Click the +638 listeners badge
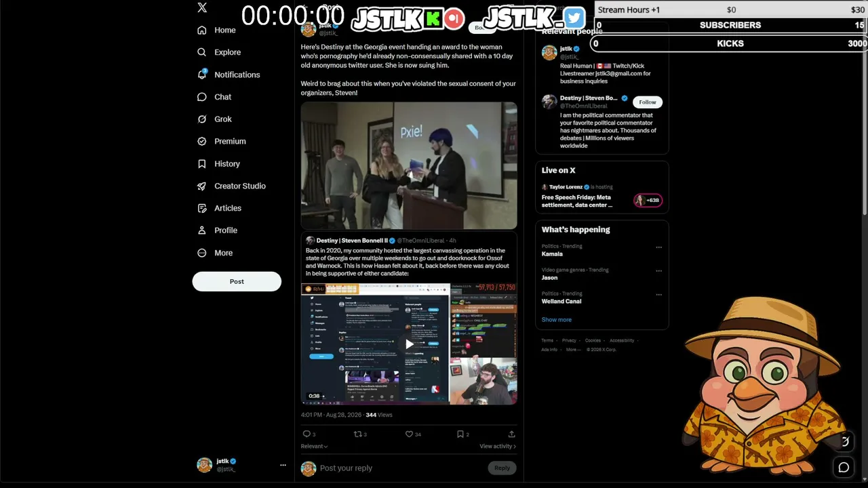This screenshot has width=868, height=488. click(648, 200)
